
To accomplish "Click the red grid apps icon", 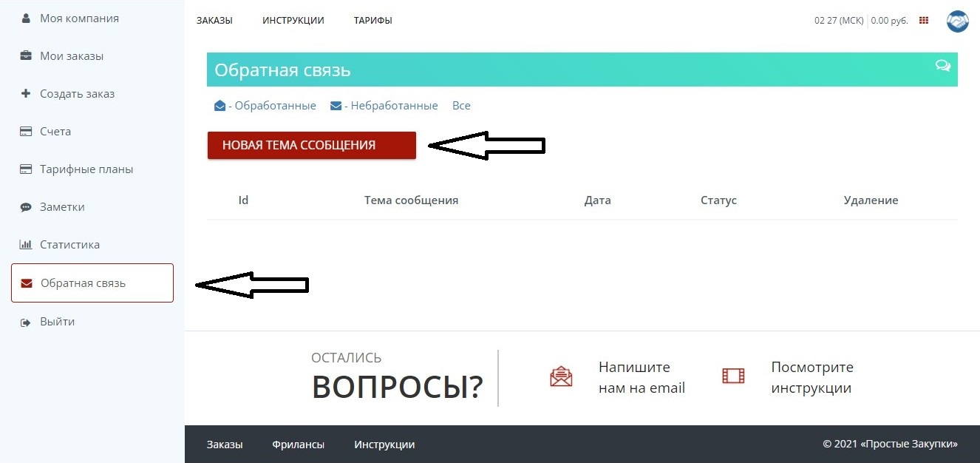I will tap(923, 21).
